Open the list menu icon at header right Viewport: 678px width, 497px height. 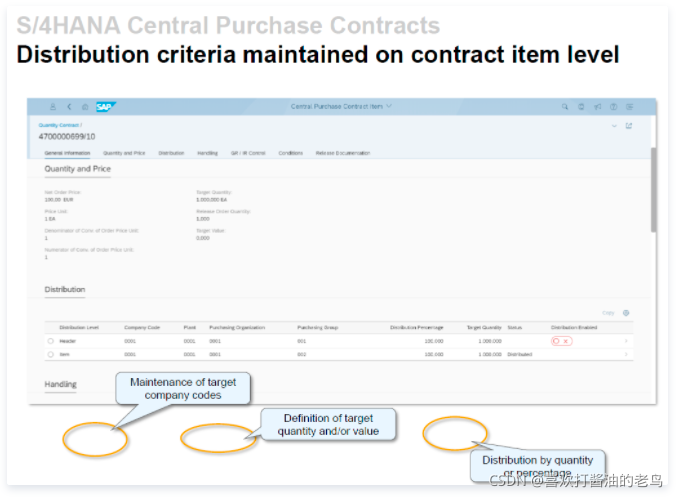630,106
